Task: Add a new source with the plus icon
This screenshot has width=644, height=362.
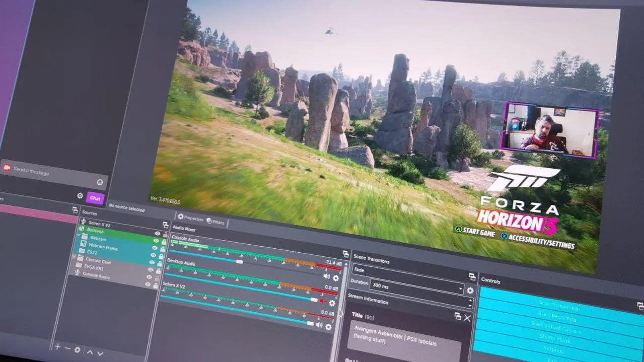Action: [x=57, y=347]
